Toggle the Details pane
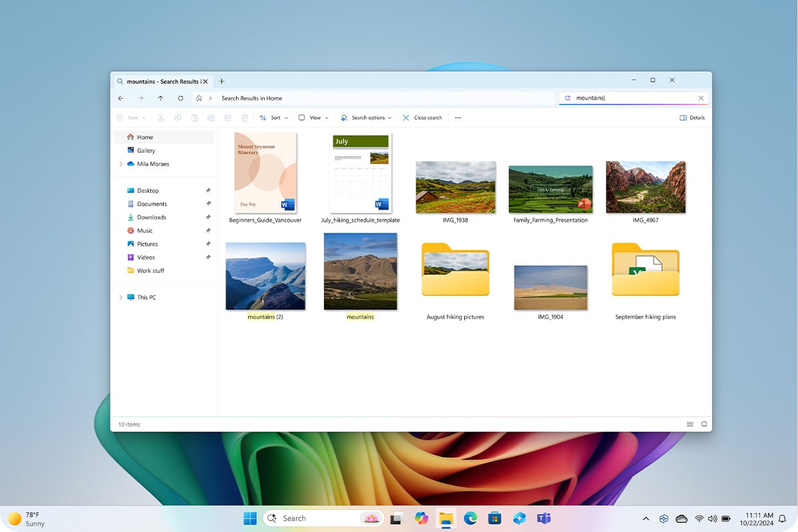 tap(692, 118)
